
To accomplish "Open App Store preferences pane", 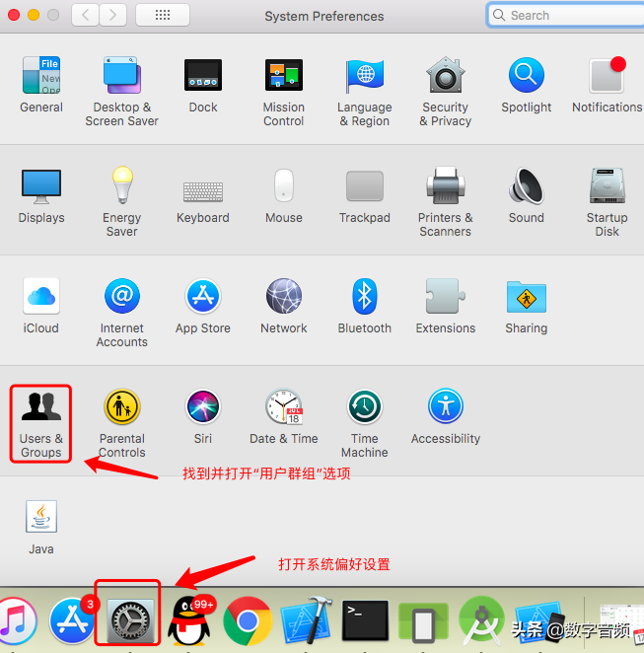I will pyautogui.click(x=203, y=306).
